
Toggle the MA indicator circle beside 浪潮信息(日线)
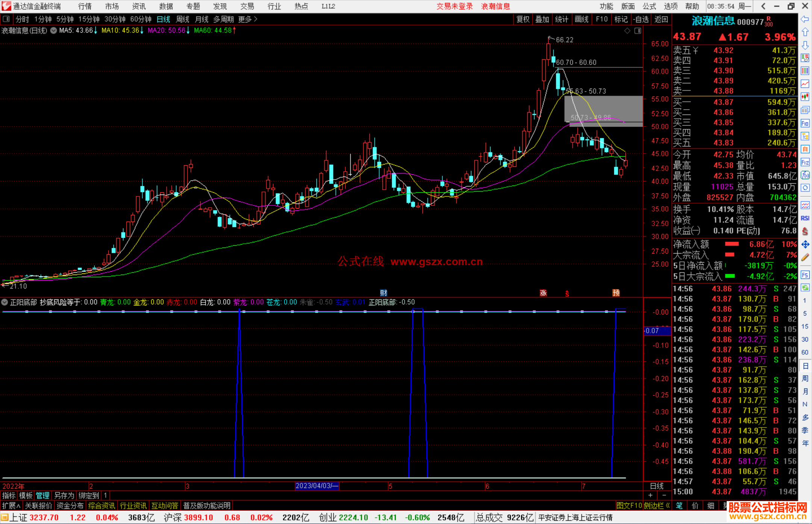pos(53,31)
